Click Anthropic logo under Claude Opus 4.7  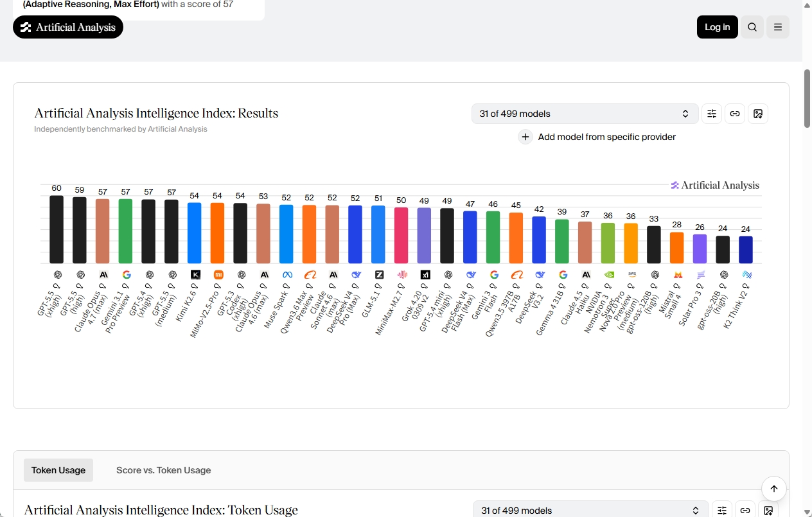click(103, 274)
